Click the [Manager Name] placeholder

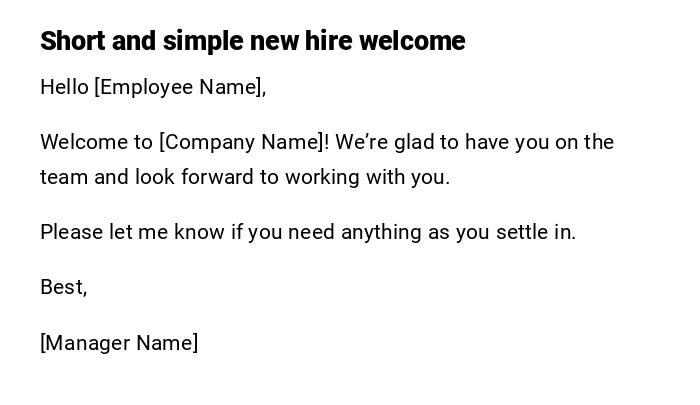(x=119, y=343)
